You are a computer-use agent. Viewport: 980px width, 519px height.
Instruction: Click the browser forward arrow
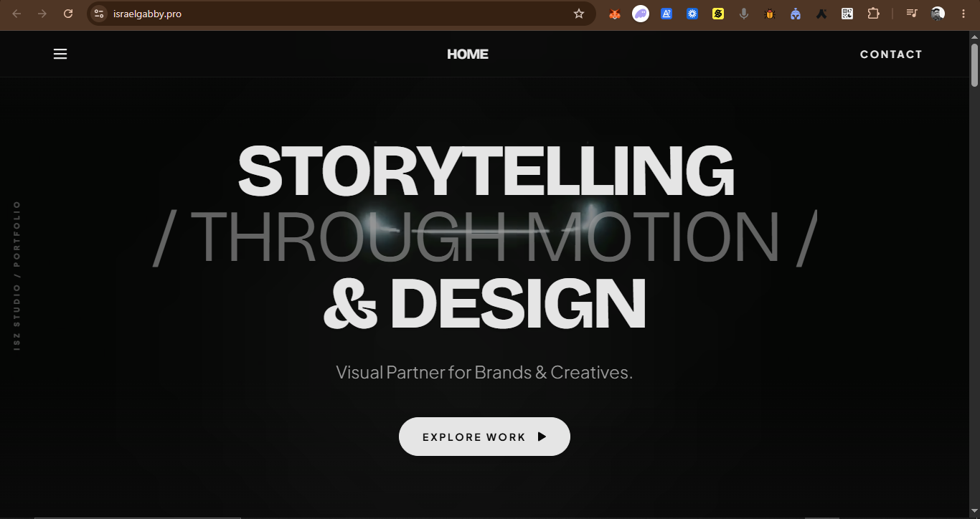42,14
